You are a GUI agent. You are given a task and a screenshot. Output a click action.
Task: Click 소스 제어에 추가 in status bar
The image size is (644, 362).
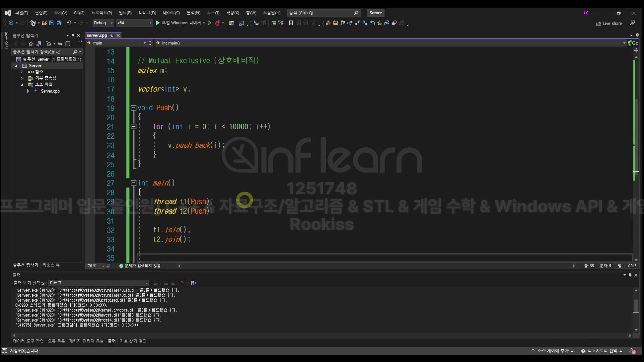552,351
